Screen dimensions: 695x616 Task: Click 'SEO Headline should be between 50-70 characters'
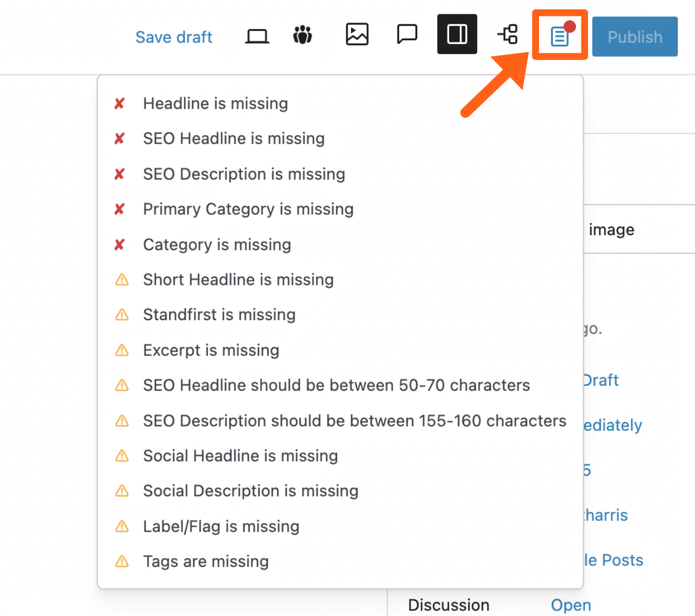pyautogui.click(x=336, y=385)
